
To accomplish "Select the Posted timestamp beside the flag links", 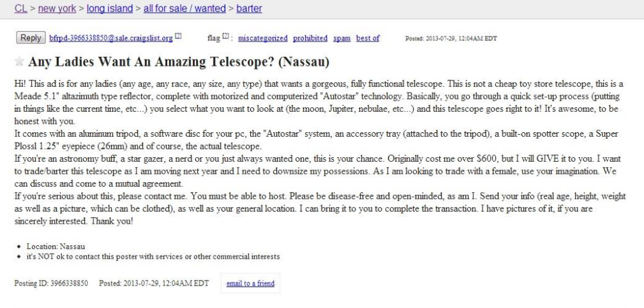I will coord(451,38).
